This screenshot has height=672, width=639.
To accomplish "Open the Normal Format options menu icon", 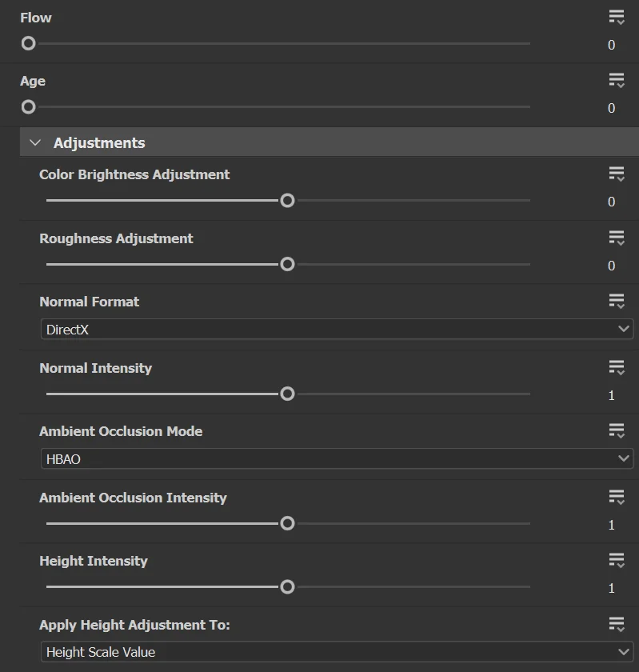I will pyautogui.click(x=616, y=301).
